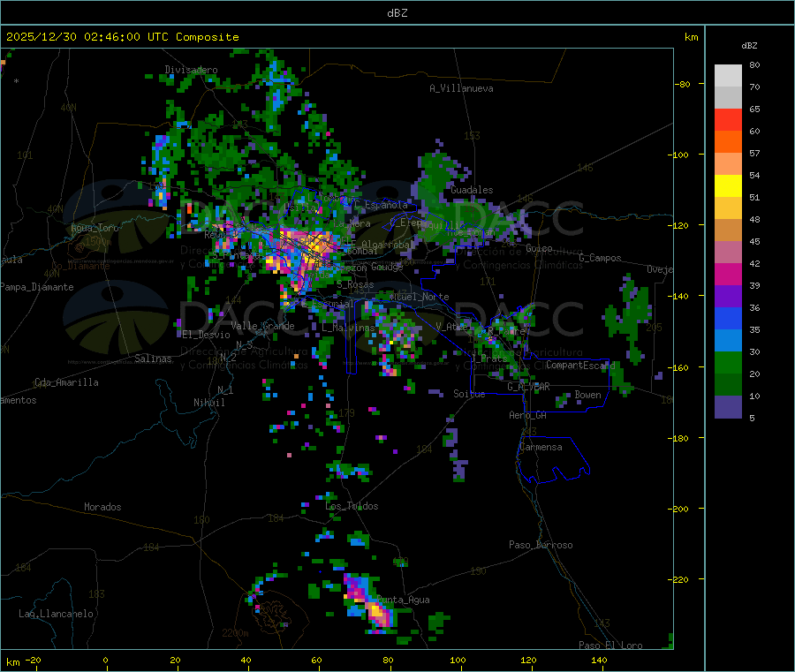795x672 pixels.
Task: Click the 120 km horizontal axis tick
Action: 528,661
